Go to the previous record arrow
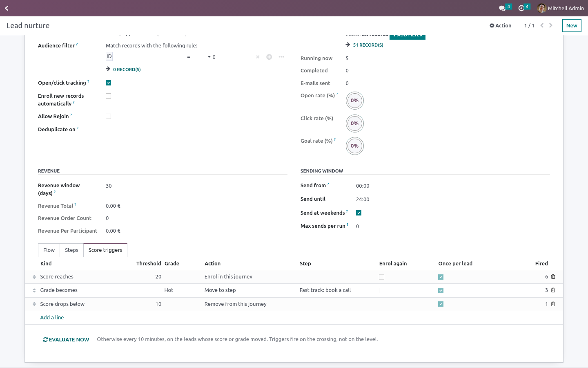Screen dimensions: 588x368 (542, 25)
